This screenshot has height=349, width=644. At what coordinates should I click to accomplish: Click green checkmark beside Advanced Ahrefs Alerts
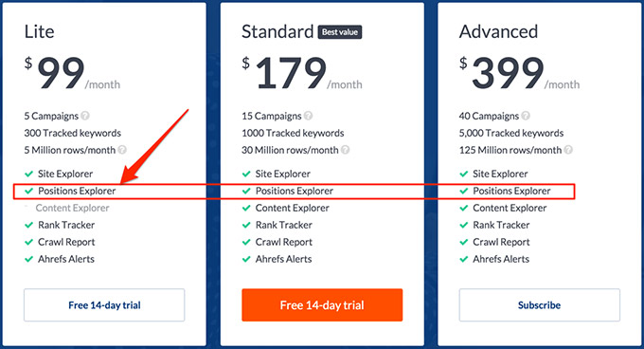click(x=464, y=260)
